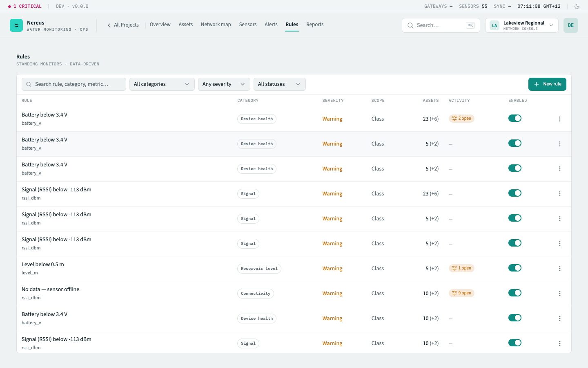
Task: Toggle dark mode with the moon icon
Action: click(577, 7)
